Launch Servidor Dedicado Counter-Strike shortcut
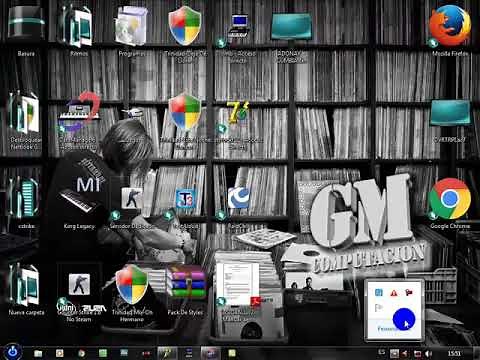Viewport: 480px width, 360px height. point(131,198)
